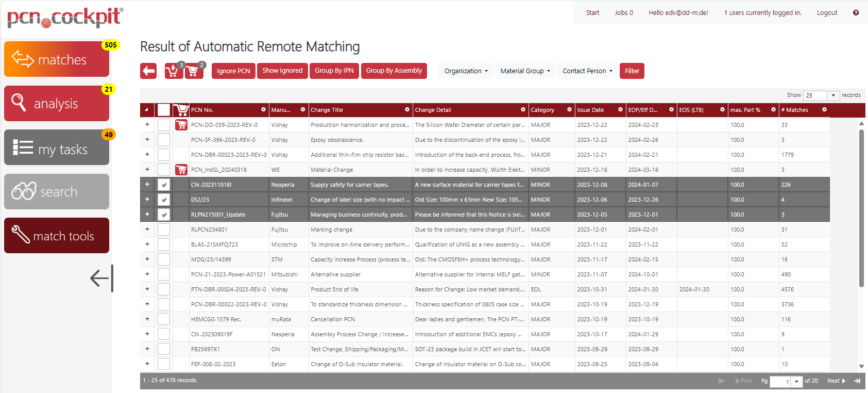868x393 pixels.
Task: Go back using the red arrow button
Action: (148, 71)
